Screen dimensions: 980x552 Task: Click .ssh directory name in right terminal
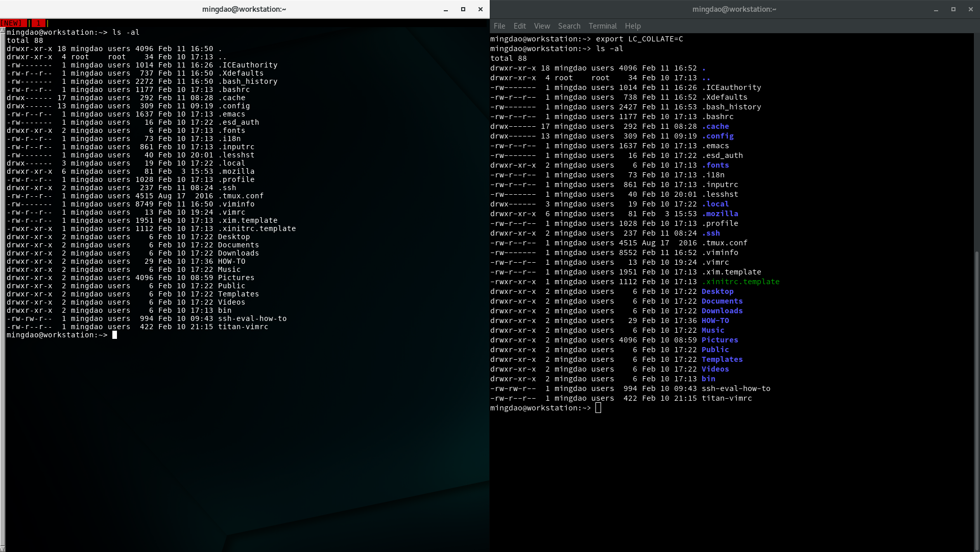coord(710,233)
